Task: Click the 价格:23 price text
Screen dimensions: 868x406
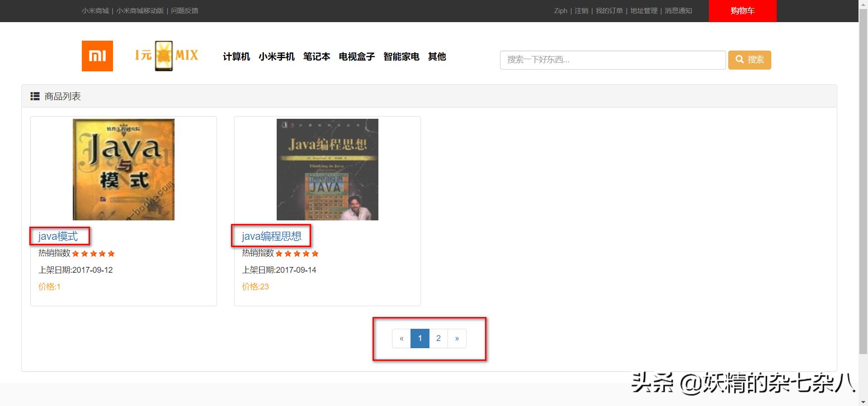Action: (255, 287)
